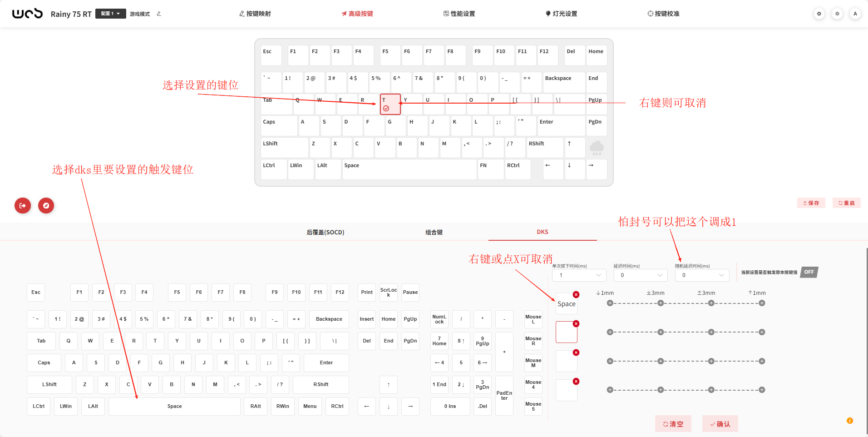Viewport: 868px width, 437px height.
Task: Click the red logout arrow icon button
Action: (x=23, y=205)
